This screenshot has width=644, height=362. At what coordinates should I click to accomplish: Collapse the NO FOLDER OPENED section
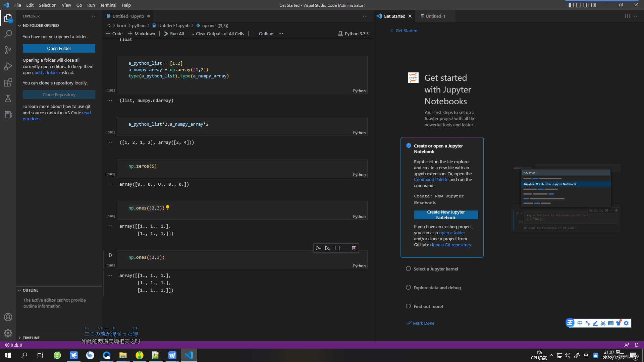tap(40, 25)
